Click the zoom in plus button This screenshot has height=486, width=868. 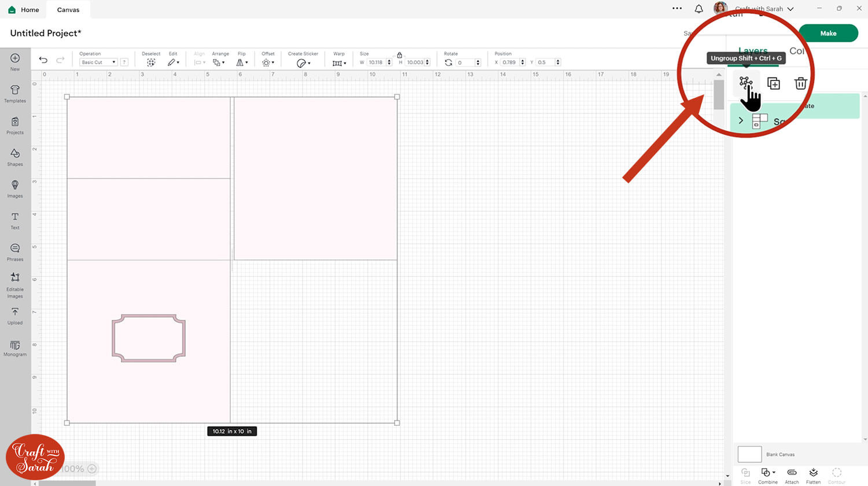tap(92, 469)
